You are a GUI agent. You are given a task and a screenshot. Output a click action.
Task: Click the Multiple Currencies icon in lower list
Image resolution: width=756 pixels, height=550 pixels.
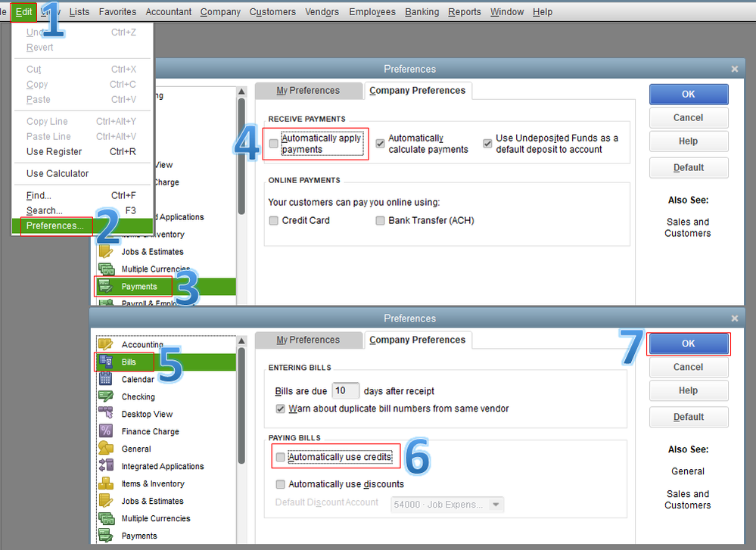point(106,517)
